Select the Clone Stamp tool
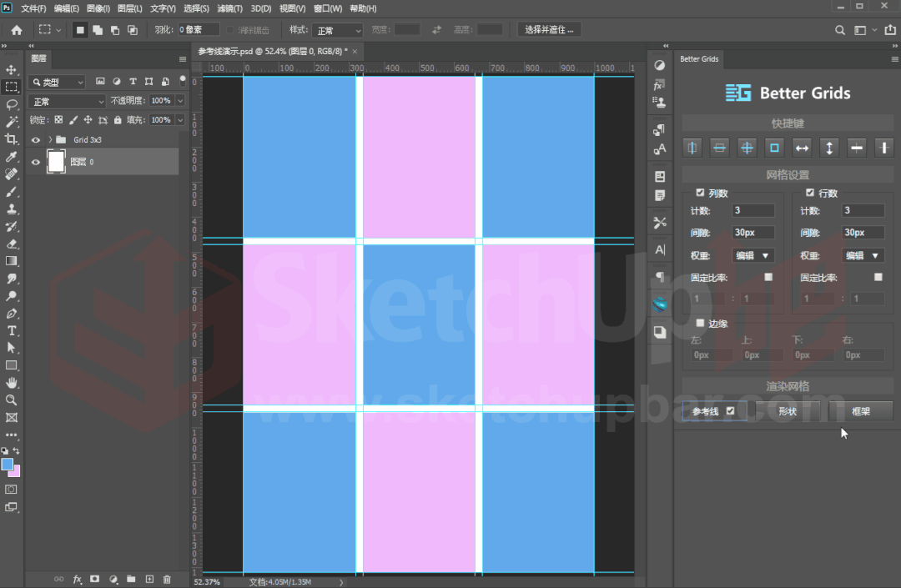The image size is (901, 588). tap(11, 209)
